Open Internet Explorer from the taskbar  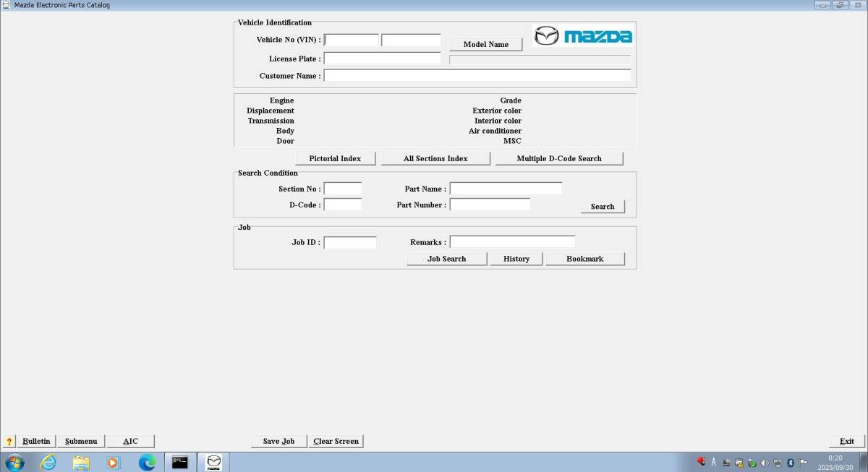pos(48,462)
